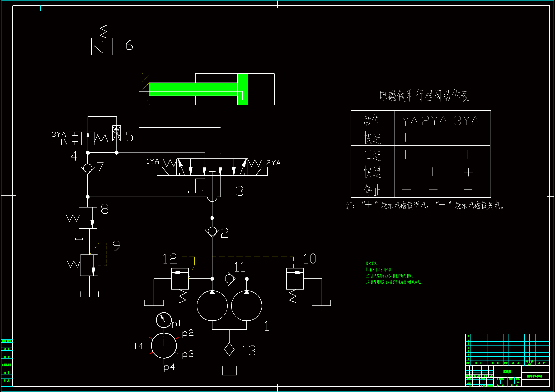Click the 快进 row label in table
The width and height of the screenshot is (555, 392).
tap(372, 137)
